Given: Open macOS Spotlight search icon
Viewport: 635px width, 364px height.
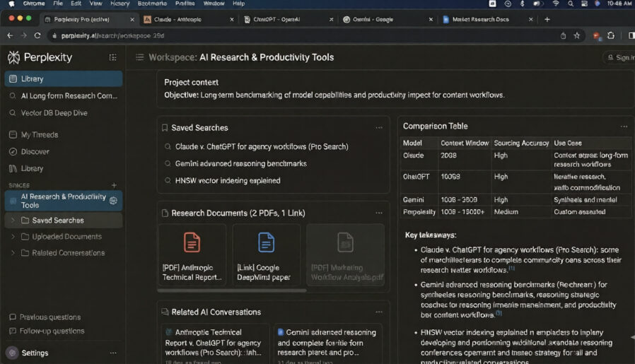Looking at the screenshot, I should click(x=570, y=4).
